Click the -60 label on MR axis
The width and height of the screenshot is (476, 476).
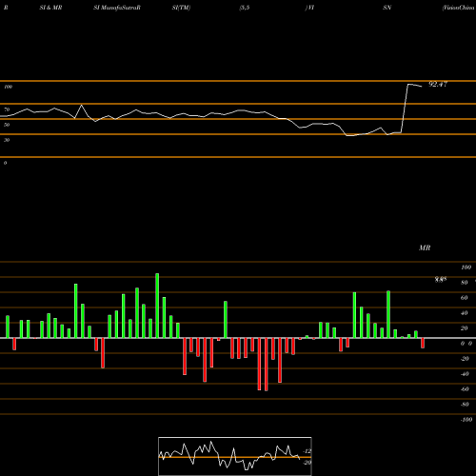pyautogui.click(x=465, y=389)
